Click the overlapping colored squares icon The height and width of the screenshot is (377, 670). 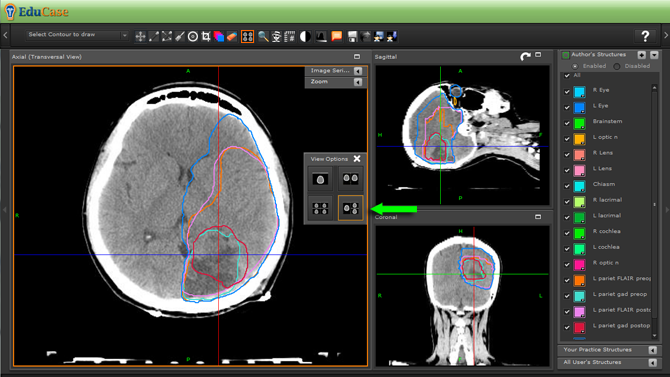pos(219,37)
